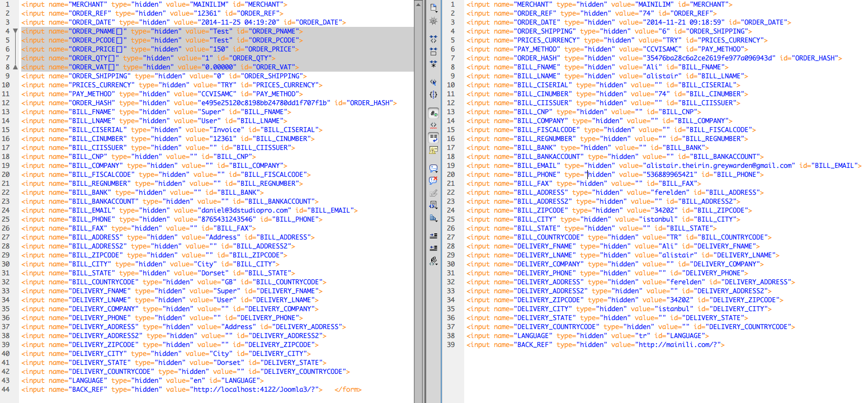Click the Remove Comment icon

433,180
